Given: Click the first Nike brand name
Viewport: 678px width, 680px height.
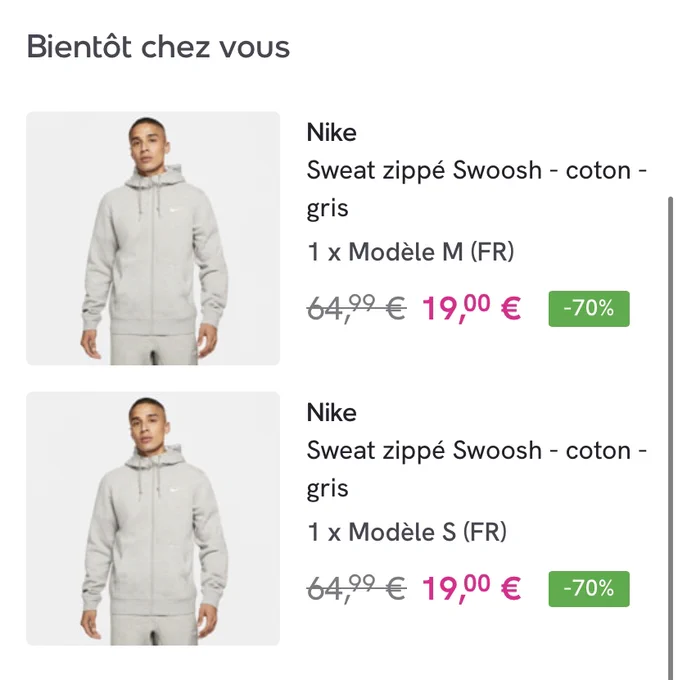Looking at the screenshot, I should [331, 132].
